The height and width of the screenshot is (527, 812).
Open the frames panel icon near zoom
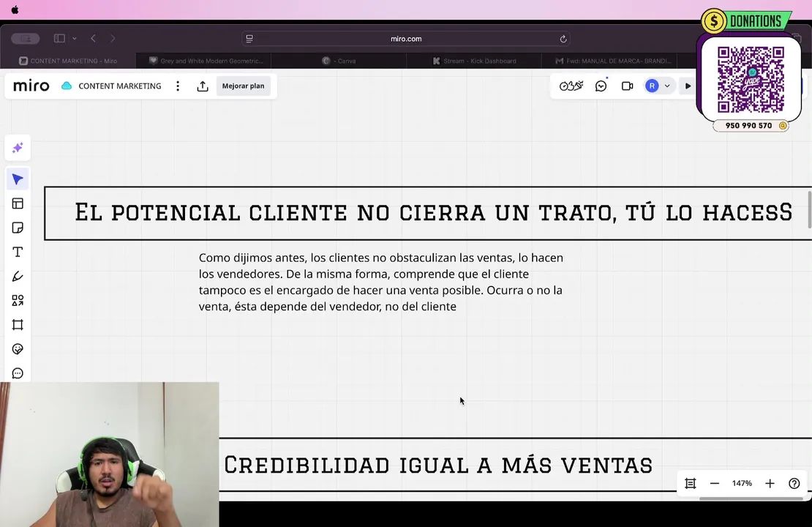pyautogui.click(x=690, y=484)
